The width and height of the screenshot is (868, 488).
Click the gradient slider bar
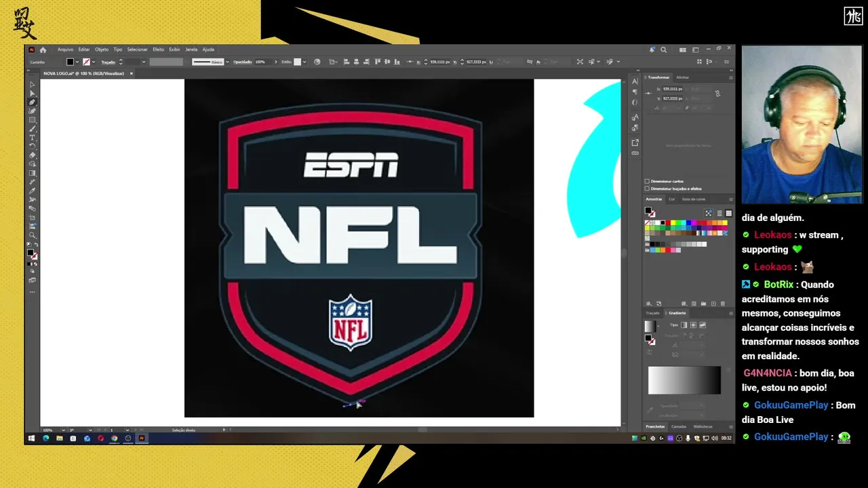[684, 380]
